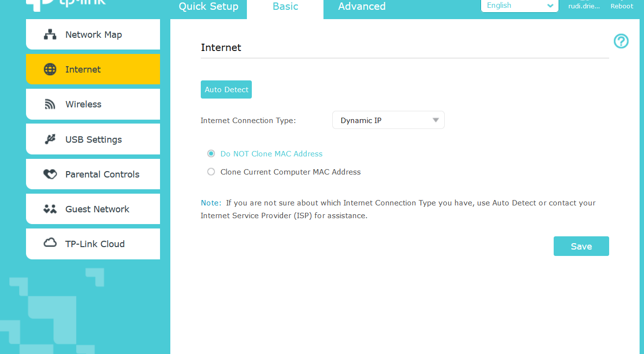Save the Internet settings
644x354 pixels.
pos(581,246)
